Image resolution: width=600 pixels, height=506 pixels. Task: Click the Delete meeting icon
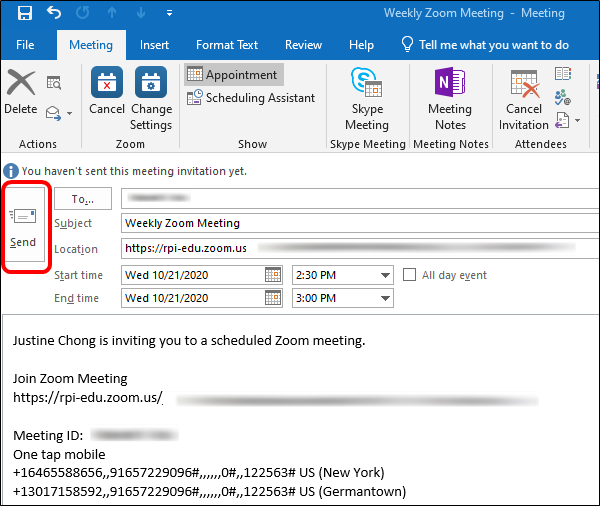click(21, 82)
